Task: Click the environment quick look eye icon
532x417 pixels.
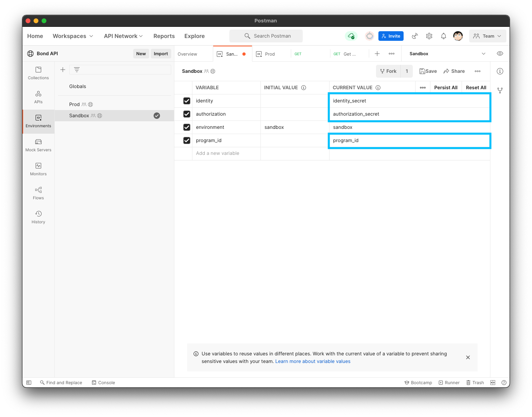Action: point(500,54)
